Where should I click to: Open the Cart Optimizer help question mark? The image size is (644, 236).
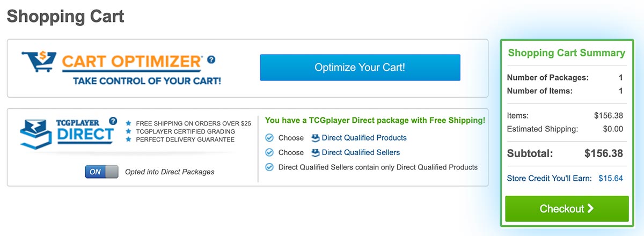point(211,60)
